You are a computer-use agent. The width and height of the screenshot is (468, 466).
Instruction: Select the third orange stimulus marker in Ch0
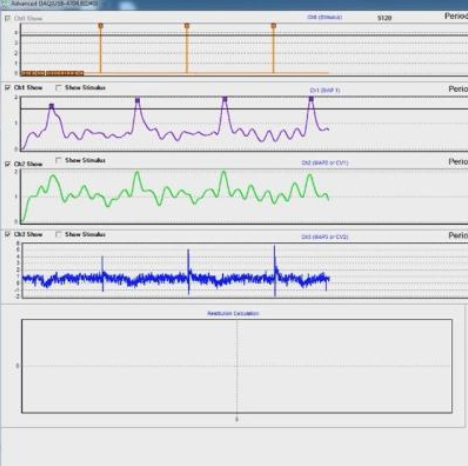[273, 26]
